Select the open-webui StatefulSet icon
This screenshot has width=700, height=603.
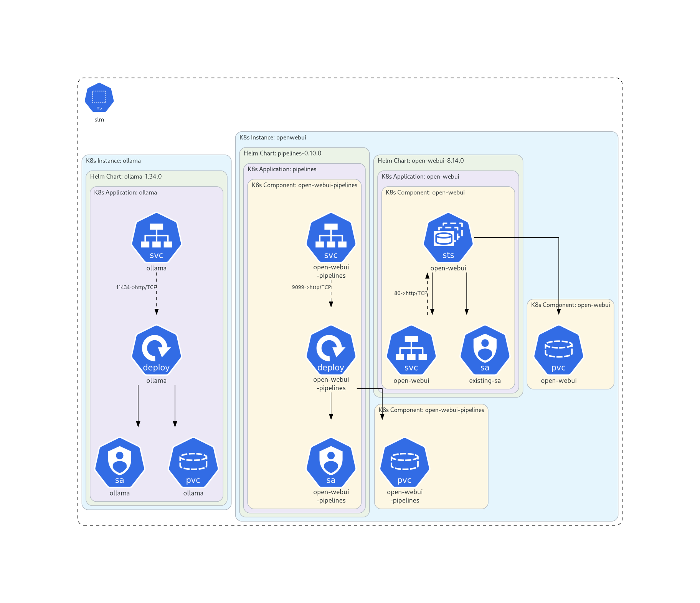coord(448,238)
